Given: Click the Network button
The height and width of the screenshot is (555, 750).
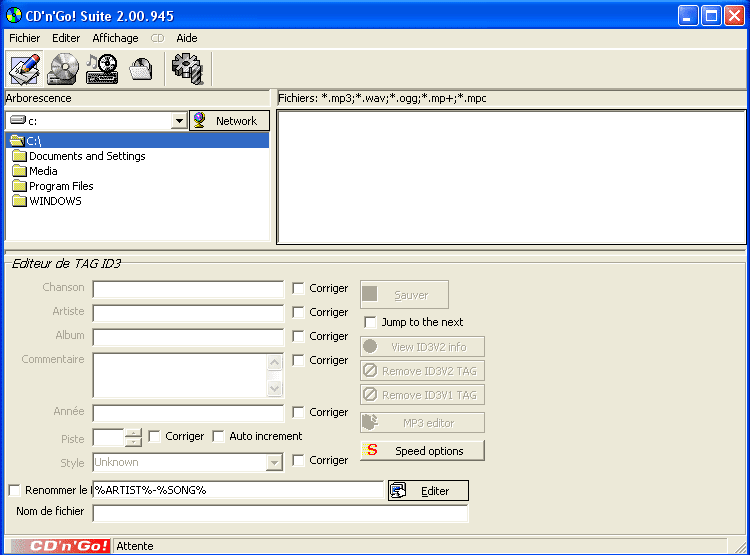Looking at the screenshot, I should (230, 121).
